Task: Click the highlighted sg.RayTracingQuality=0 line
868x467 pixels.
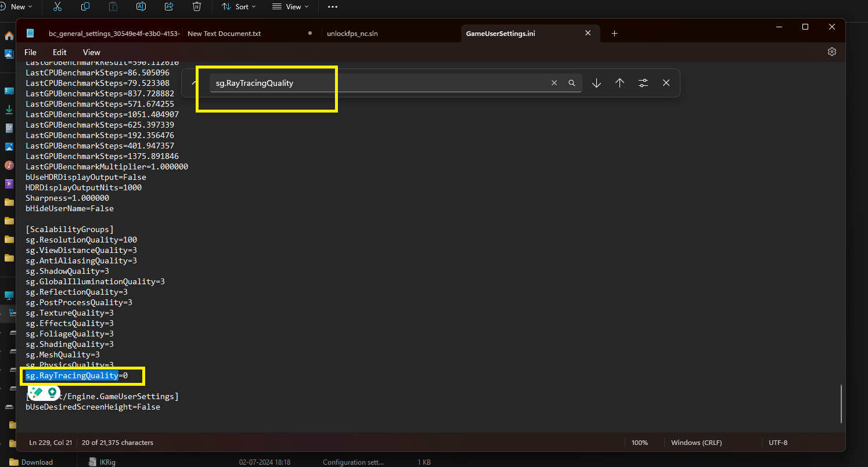Action: 77,376
